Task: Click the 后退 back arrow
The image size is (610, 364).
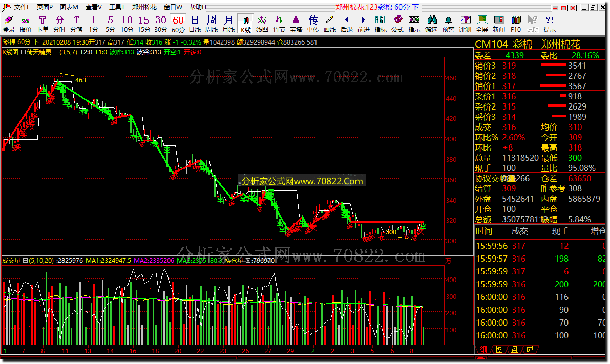Action: pos(347,24)
